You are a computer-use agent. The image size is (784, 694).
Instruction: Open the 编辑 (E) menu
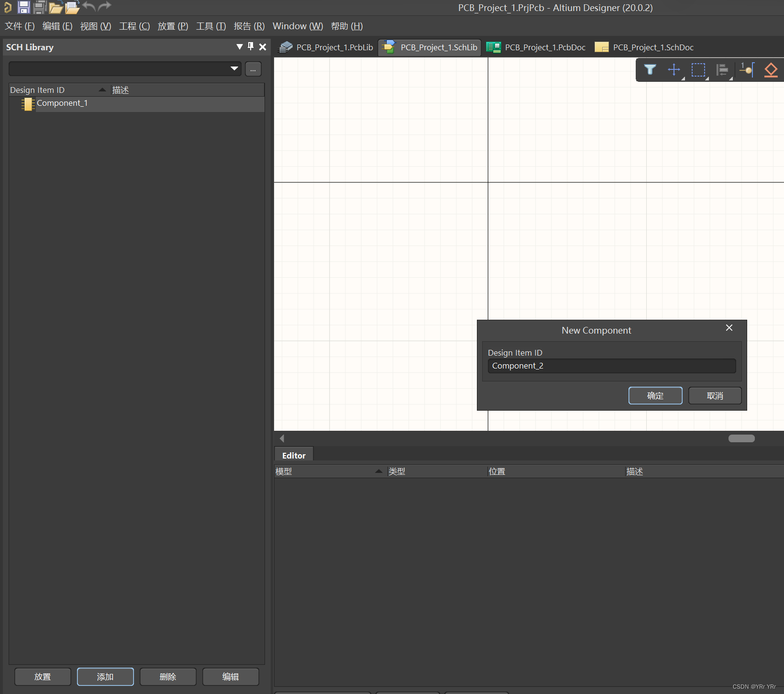pos(57,26)
